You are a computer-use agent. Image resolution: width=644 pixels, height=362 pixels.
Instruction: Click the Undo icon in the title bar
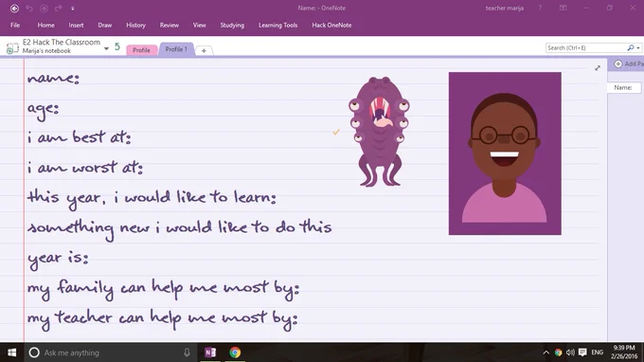coord(29,9)
